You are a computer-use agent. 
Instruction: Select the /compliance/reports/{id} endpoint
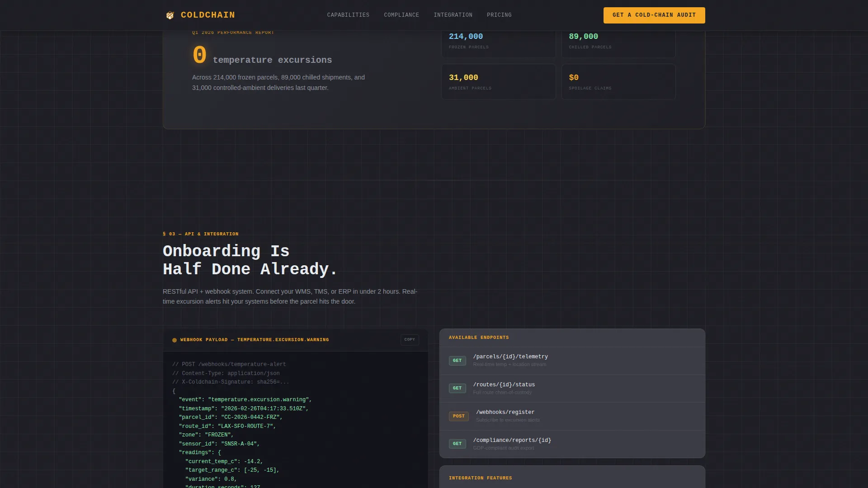click(572, 444)
